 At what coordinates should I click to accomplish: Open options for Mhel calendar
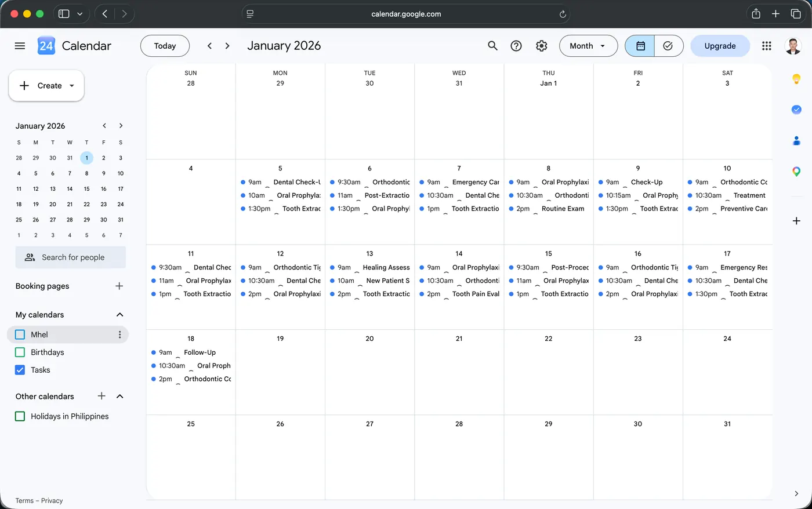pyautogui.click(x=119, y=335)
